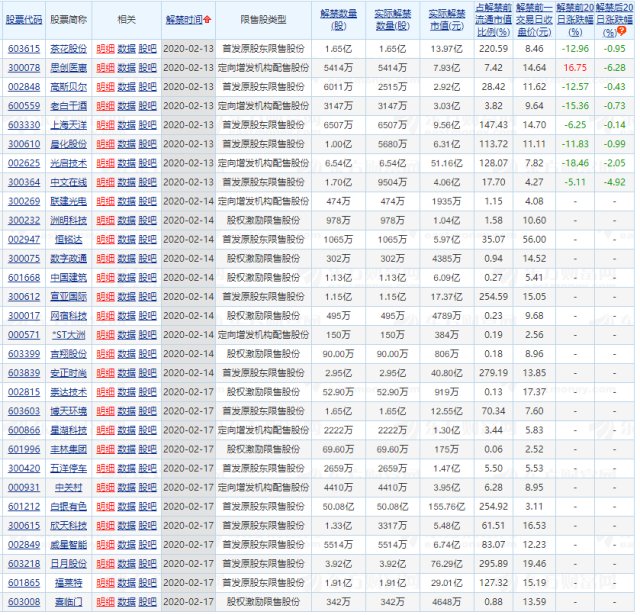
Task: Sort by 实际解禁数量(股) header
Action: [x=393, y=20]
